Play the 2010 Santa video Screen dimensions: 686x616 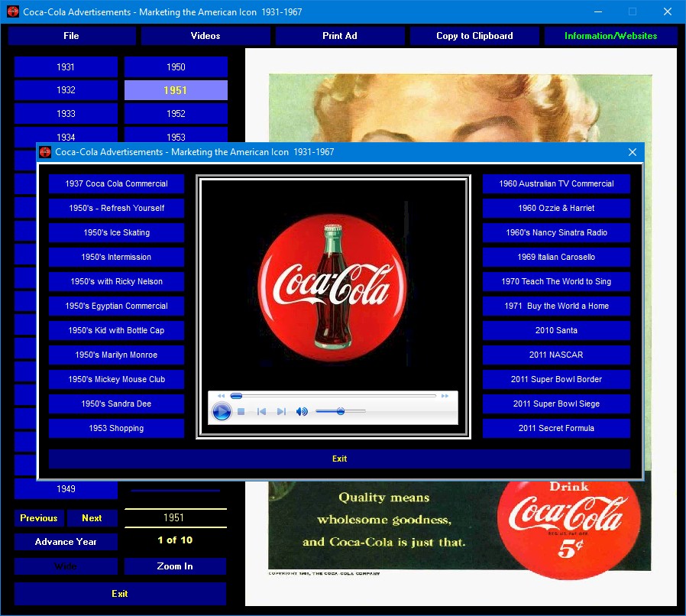556,331
